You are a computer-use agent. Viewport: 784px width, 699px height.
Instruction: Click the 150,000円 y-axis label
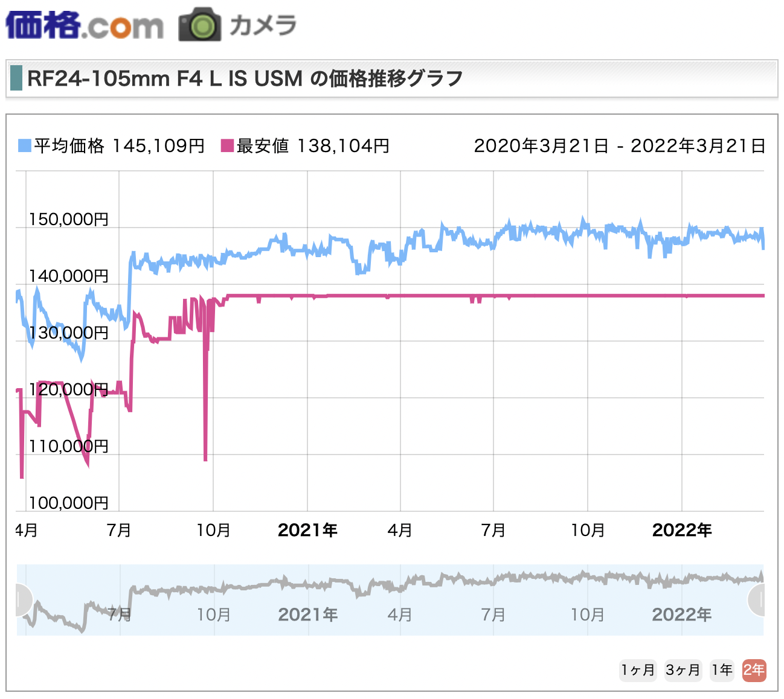click(x=69, y=219)
